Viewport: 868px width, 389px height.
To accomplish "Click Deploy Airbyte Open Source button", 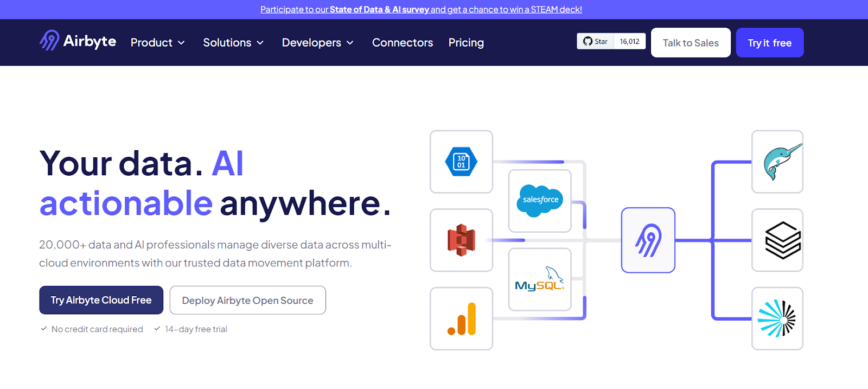I will (248, 300).
